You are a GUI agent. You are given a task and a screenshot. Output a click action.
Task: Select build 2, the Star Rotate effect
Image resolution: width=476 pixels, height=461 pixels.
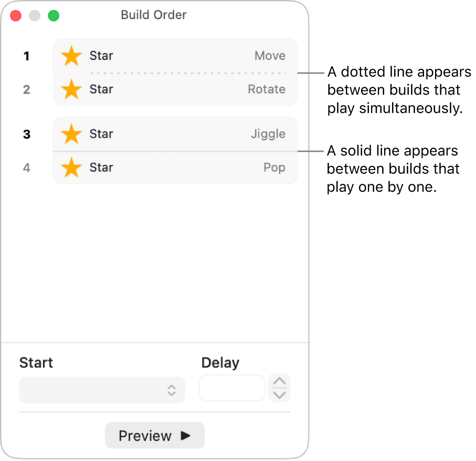click(x=173, y=89)
